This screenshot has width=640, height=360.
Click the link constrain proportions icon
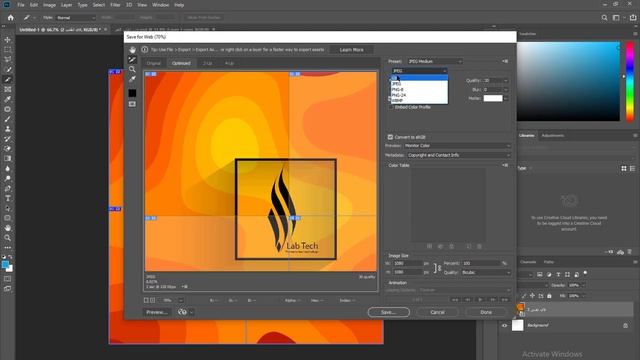437,268
